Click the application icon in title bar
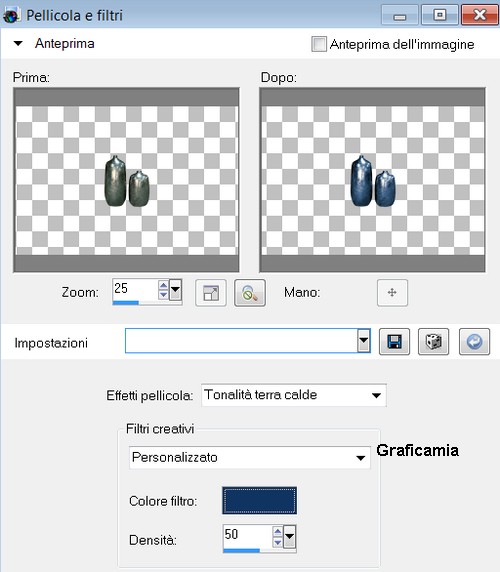Viewport: 500px width, 572px height. point(11,16)
